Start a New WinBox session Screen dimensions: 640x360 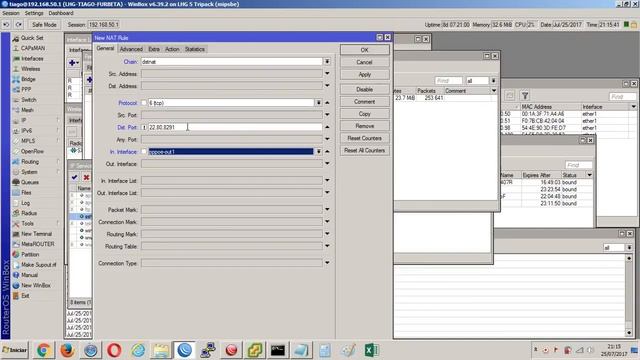[36, 285]
